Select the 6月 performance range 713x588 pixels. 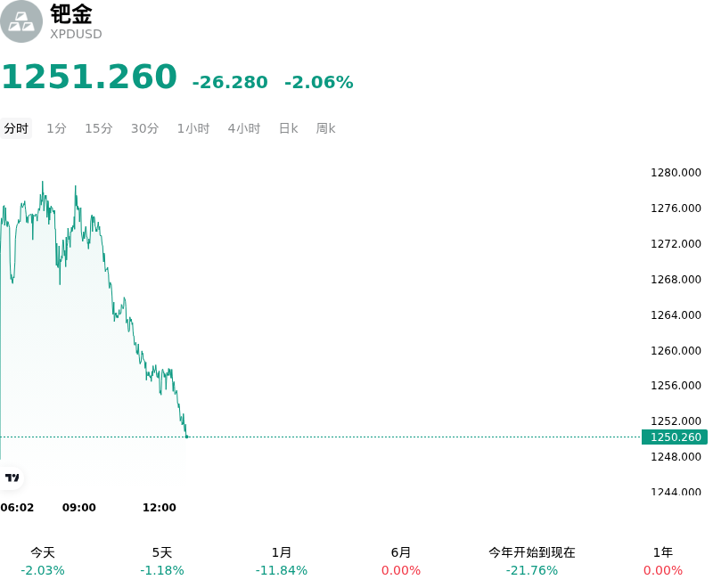(x=400, y=561)
